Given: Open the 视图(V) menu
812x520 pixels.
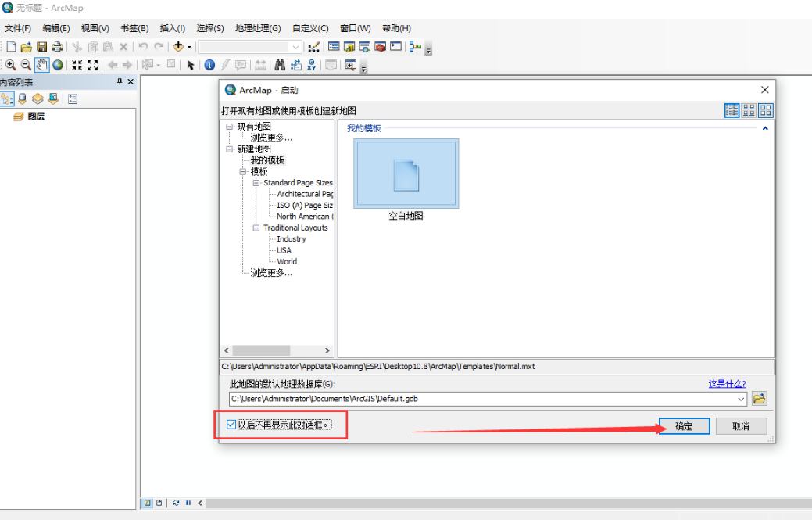Looking at the screenshot, I should click(x=95, y=28).
